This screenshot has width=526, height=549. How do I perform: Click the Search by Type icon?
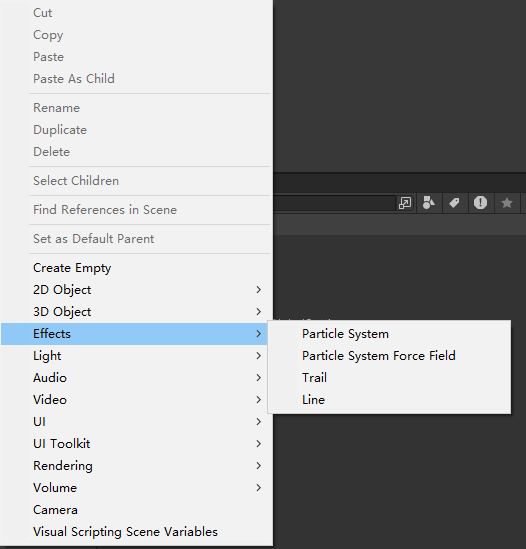pyautogui.click(x=429, y=203)
